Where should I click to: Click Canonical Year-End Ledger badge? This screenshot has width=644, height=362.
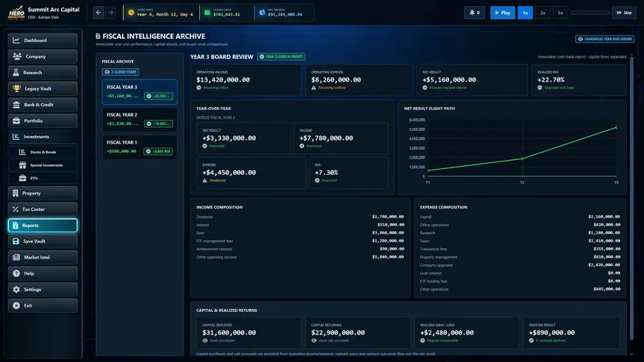pos(604,39)
